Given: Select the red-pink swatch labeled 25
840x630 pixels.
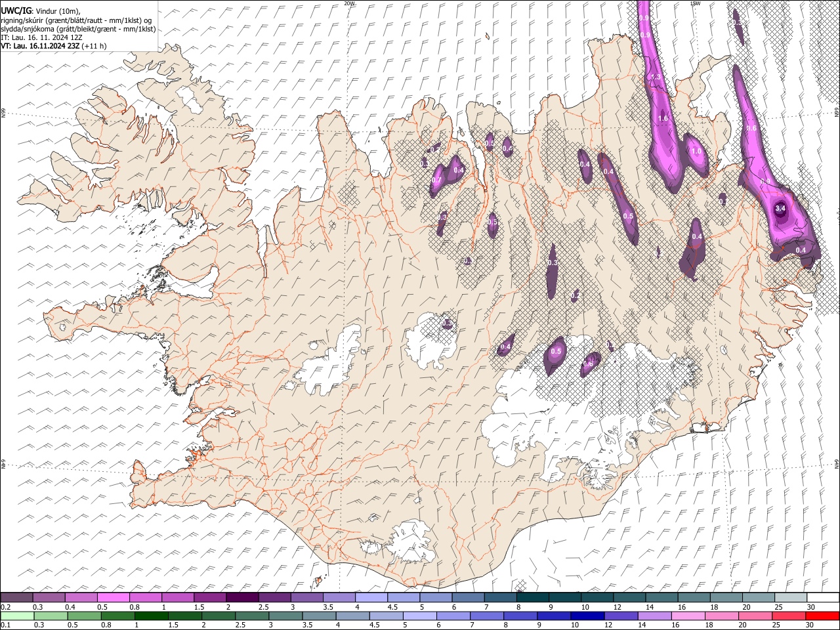Looking at the screenshot, I should click(x=789, y=616).
